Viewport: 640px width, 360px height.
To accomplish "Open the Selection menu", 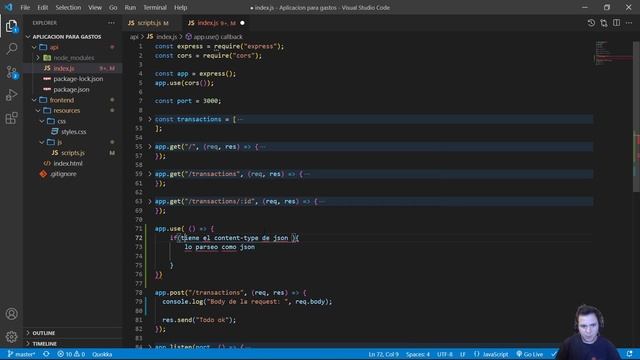I will (x=68, y=7).
